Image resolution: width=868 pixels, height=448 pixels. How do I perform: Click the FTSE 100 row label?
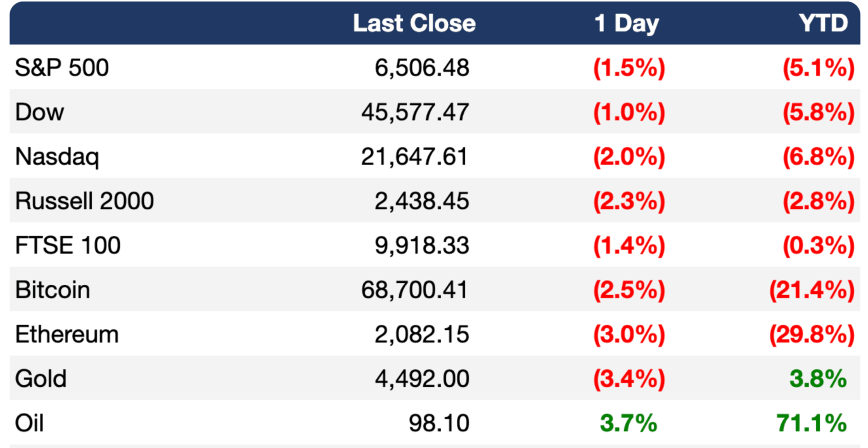68,245
